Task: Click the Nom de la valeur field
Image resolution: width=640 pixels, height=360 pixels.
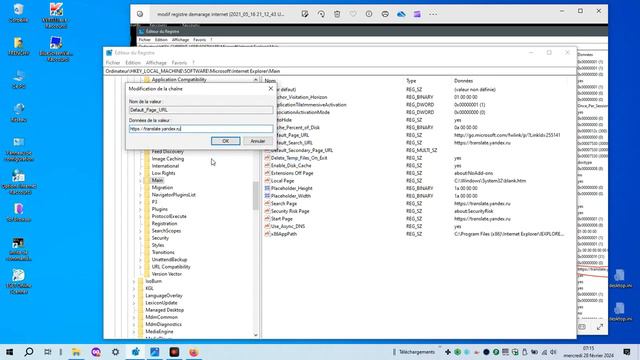Action: [201, 110]
